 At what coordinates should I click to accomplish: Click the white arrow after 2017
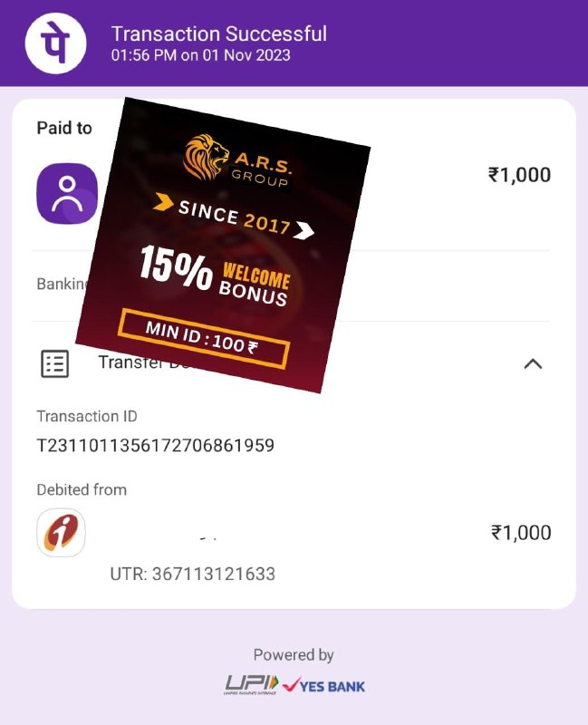click(x=304, y=230)
